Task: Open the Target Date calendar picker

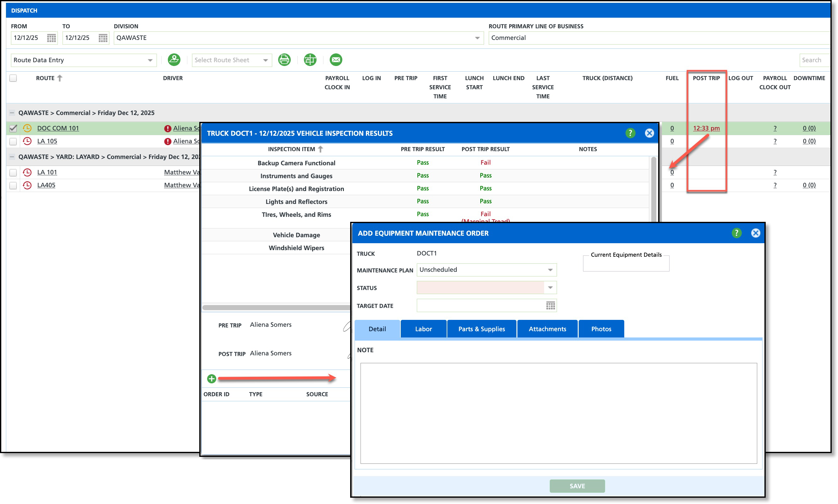Action: point(550,305)
